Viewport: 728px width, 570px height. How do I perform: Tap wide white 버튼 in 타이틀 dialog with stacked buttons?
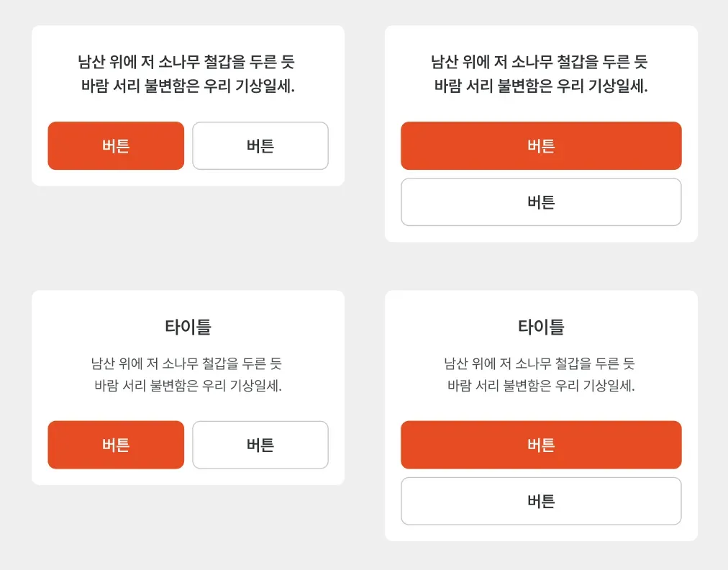[541, 501]
